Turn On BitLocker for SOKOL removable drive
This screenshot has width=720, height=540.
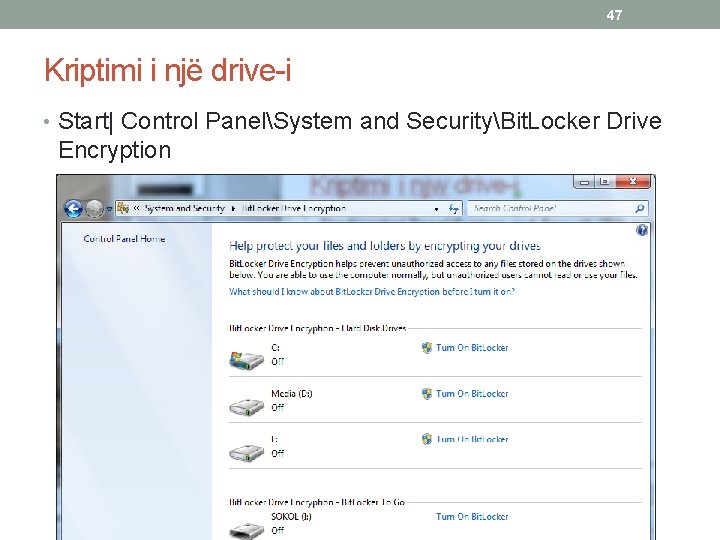[472, 517]
